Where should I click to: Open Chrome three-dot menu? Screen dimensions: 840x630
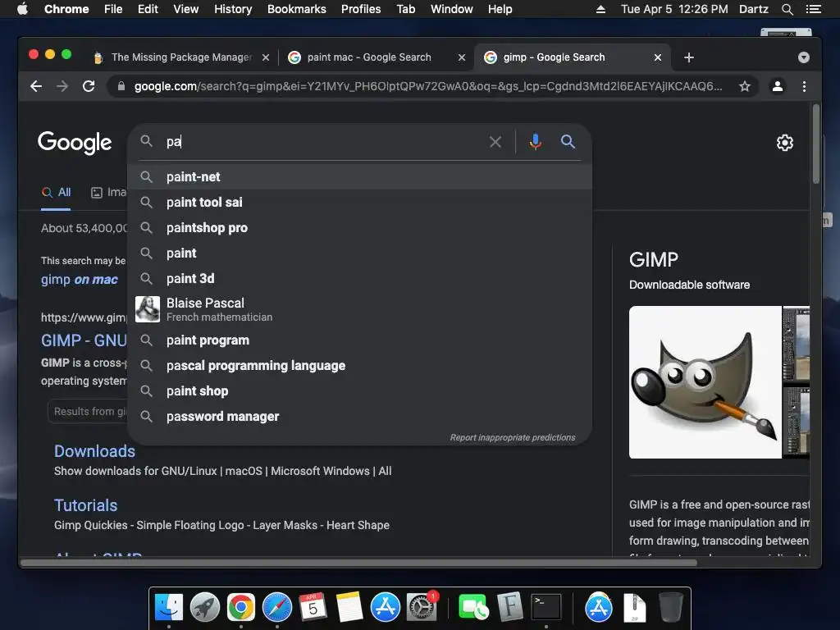tap(804, 86)
